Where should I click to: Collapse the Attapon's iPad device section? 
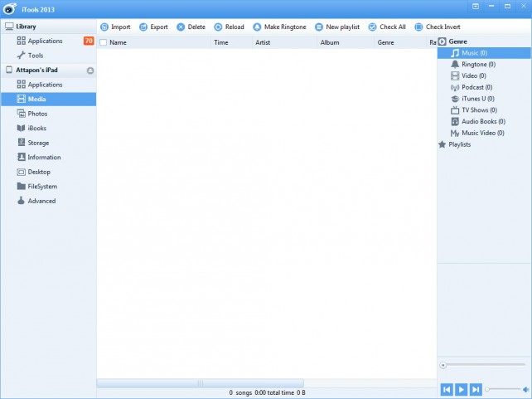click(89, 71)
